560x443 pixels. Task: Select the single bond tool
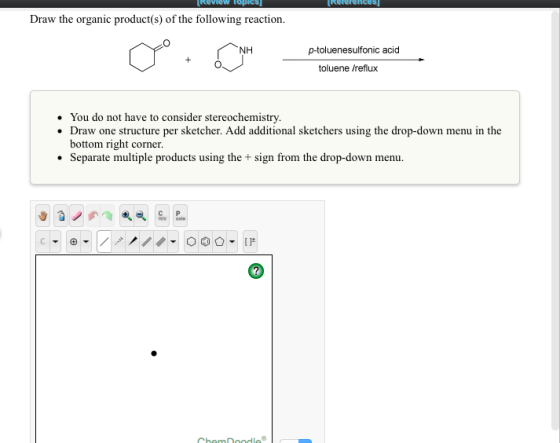pos(104,242)
